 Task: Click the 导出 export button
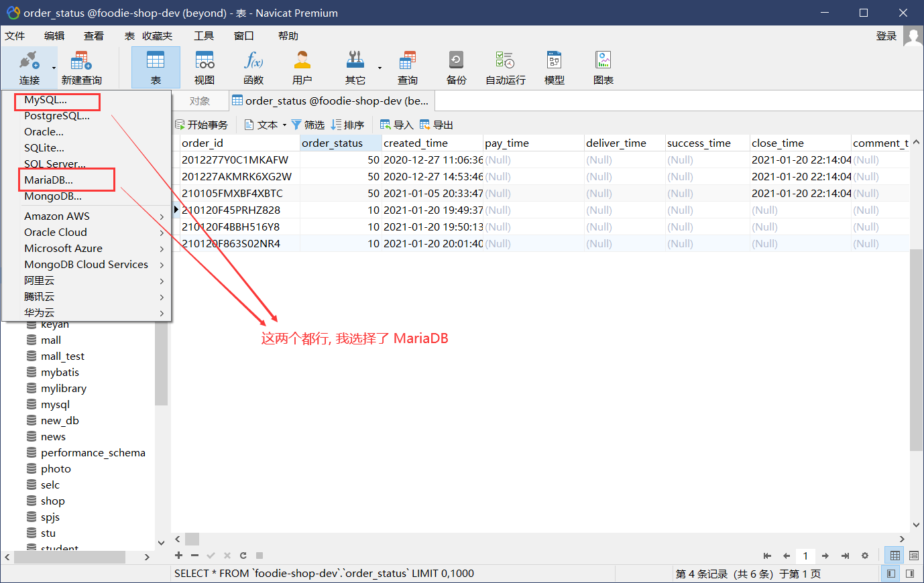click(437, 125)
